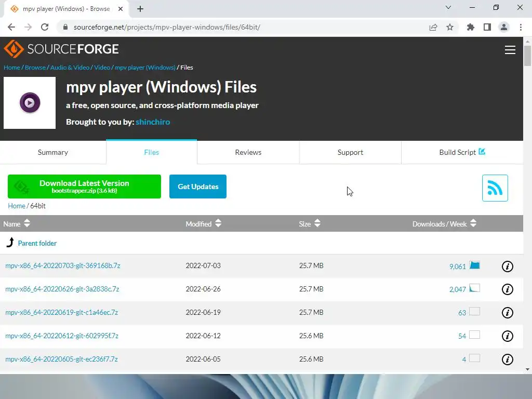This screenshot has height=399, width=532.
Task: Open download stats chart for 63 row
Action: coord(475,312)
